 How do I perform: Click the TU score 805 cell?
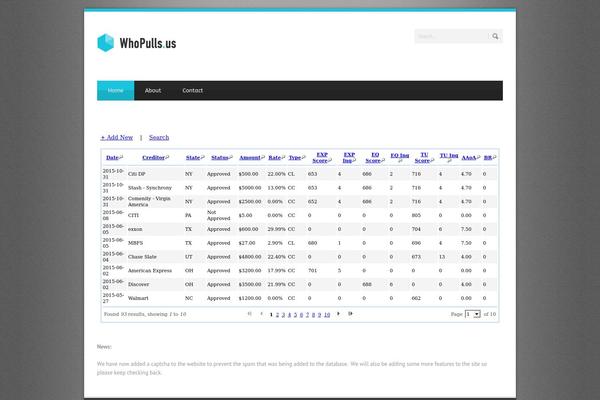[x=416, y=216]
